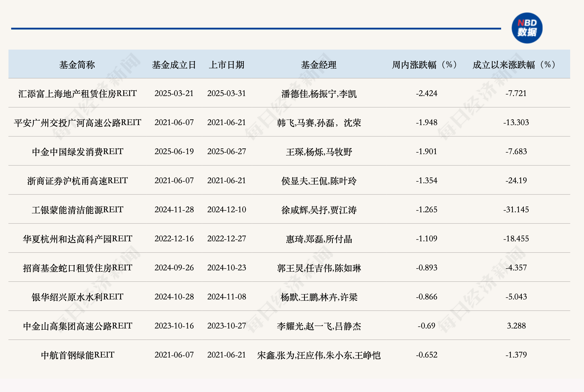Click weekly change value -1.265
584x392 pixels.
(426, 209)
